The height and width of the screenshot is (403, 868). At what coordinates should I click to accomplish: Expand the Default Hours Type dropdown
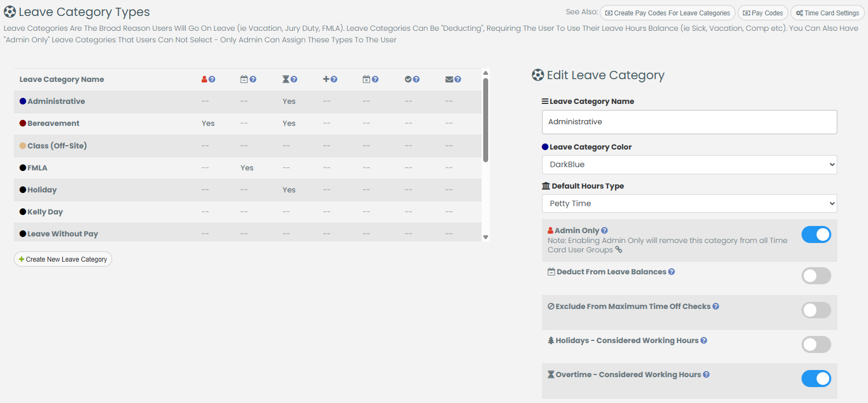(x=689, y=203)
